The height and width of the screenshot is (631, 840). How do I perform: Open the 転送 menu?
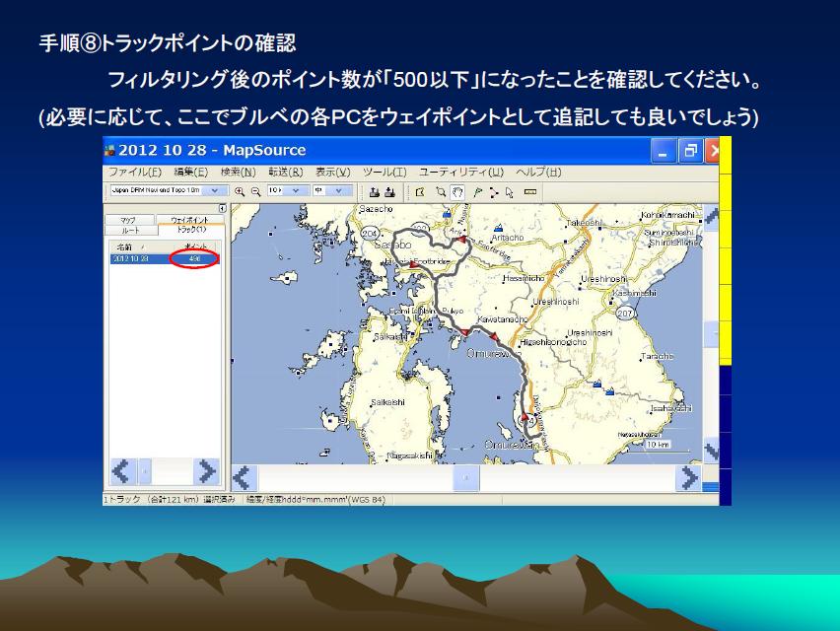(x=286, y=173)
